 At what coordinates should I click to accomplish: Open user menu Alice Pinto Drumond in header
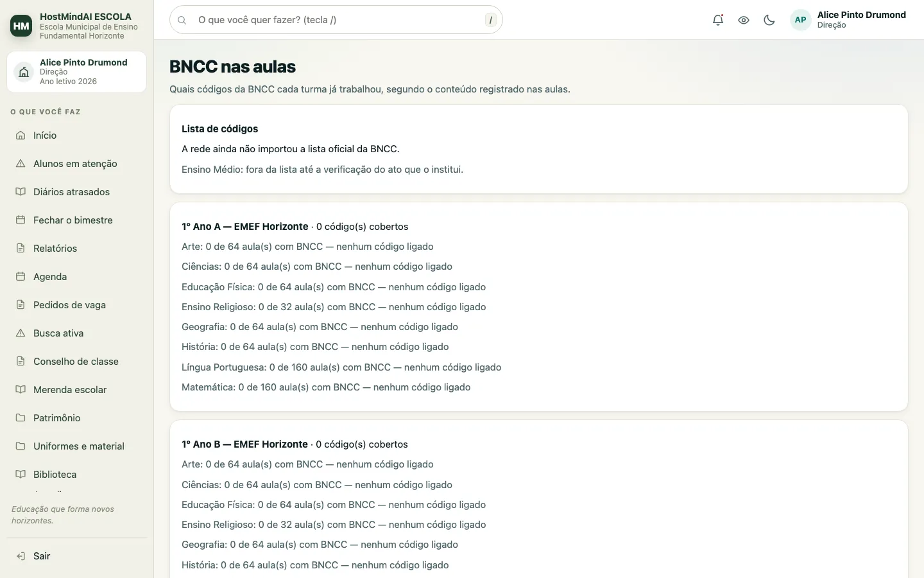click(x=848, y=20)
